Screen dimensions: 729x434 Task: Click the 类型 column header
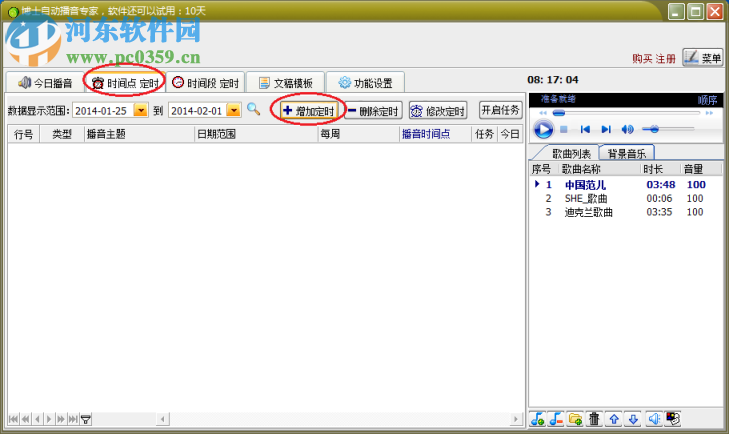(x=61, y=134)
